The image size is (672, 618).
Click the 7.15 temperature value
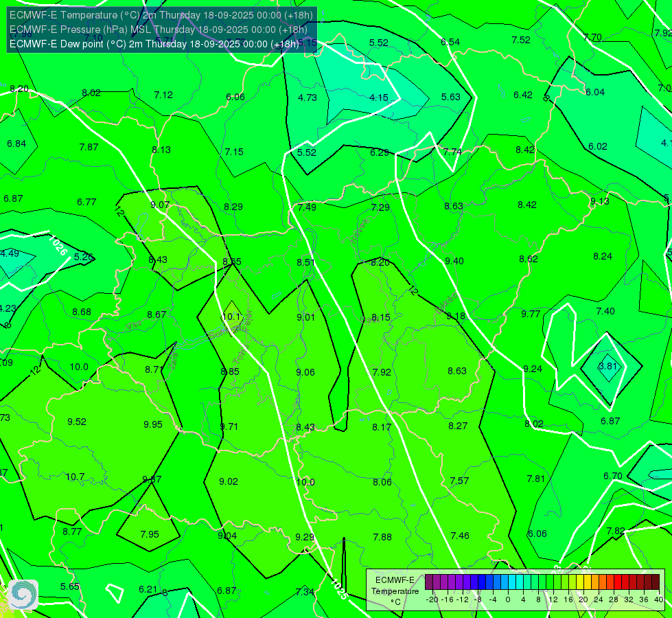point(234,152)
